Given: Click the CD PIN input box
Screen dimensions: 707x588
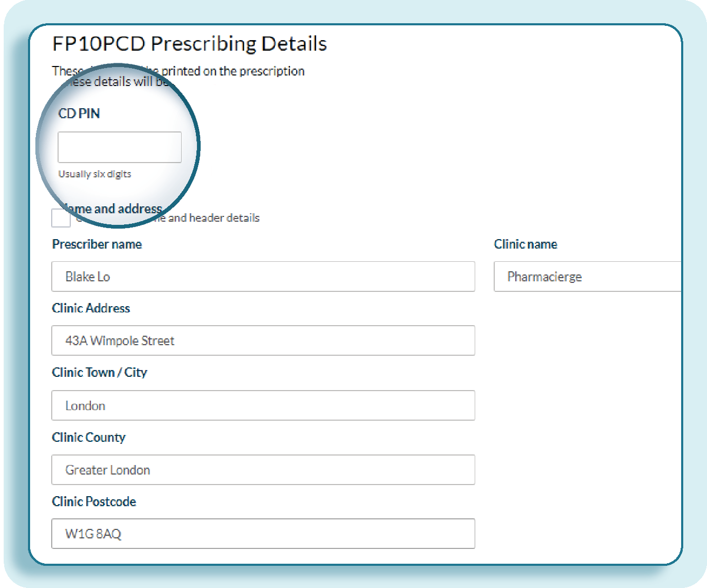Looking at the screenshot, I should coord(119,147).
